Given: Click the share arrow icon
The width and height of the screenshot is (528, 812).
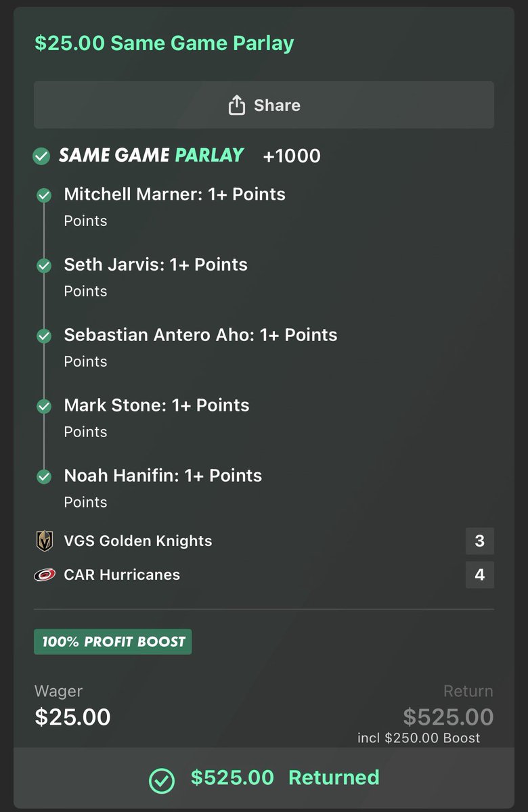Looking at the screenshot, I should [x=236, y=105].
